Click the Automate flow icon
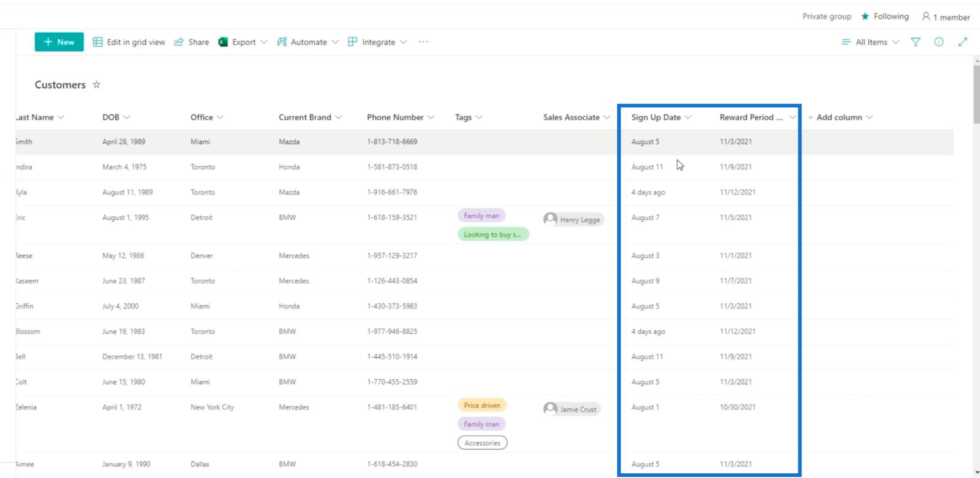This screenshot has height=478, width=980. pos(282,42)
